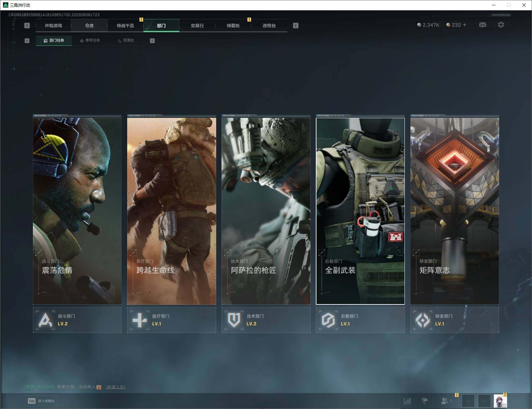Click the 2,347K currency coin icon
The height and width of the screenshot is (409, 532).
coord(419,25)
